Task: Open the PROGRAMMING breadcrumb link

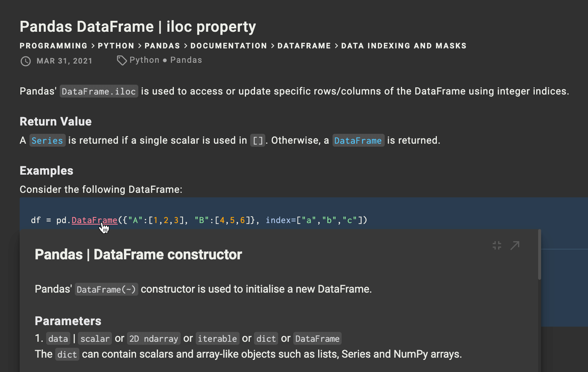Action: tap(54, 46)
